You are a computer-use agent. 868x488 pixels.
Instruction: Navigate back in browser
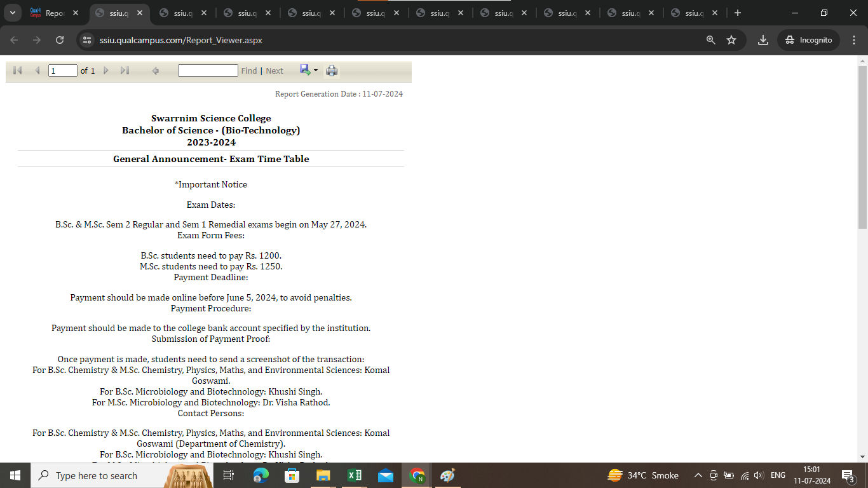pos(14,40)
